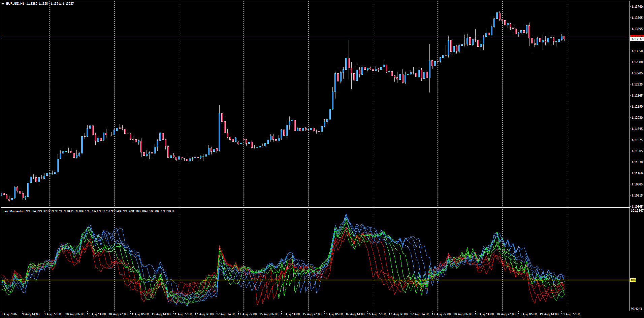Click the 19 Aug 22:00 time label
The height and width of the screenshot is (318, 644).
coord(571,314)
